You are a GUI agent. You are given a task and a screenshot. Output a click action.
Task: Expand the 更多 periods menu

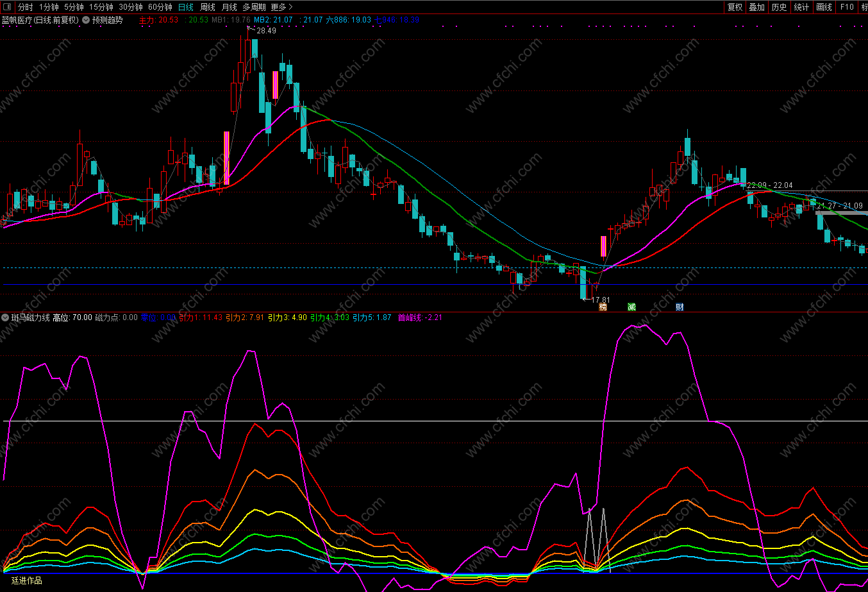point(281,7)
